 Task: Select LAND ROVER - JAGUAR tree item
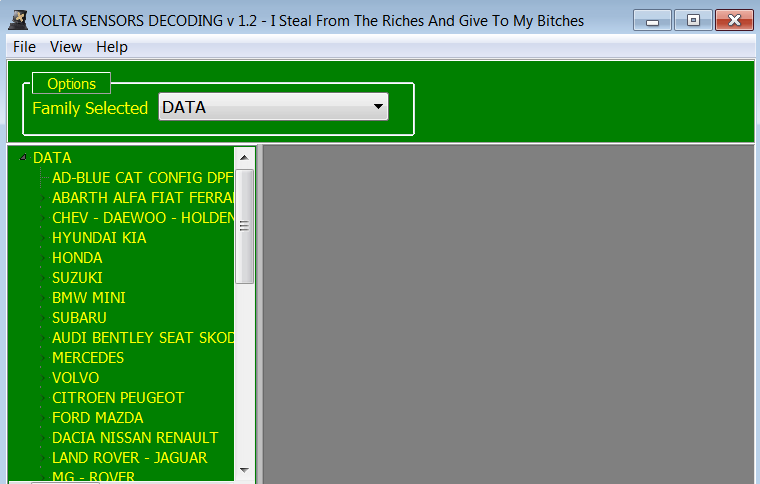(x=129, y=457)
